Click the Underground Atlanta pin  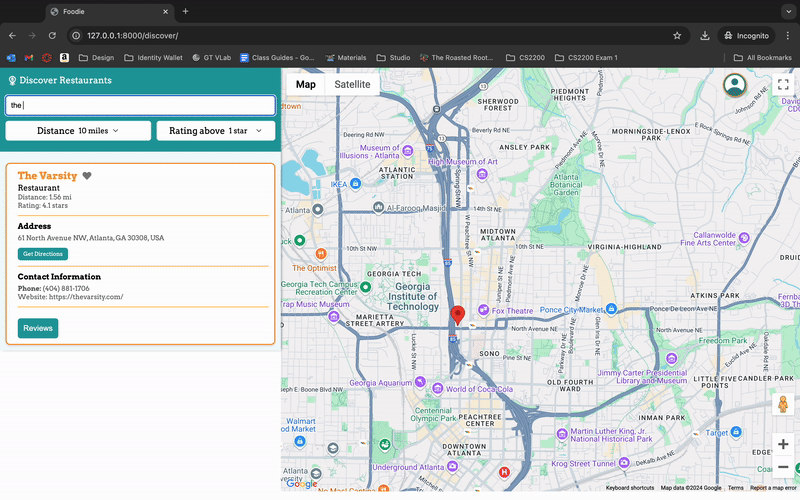coord(452,466)
